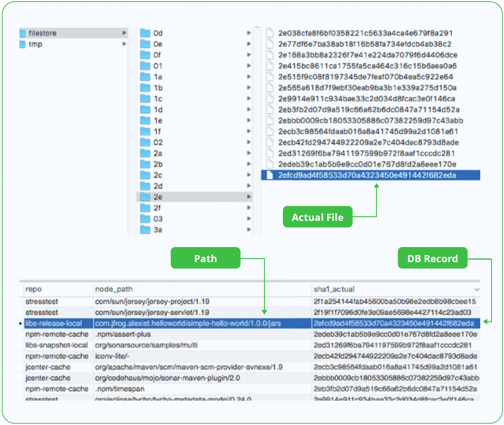
Task: Click the node_path column header
Action: click(x=114, y=289)
